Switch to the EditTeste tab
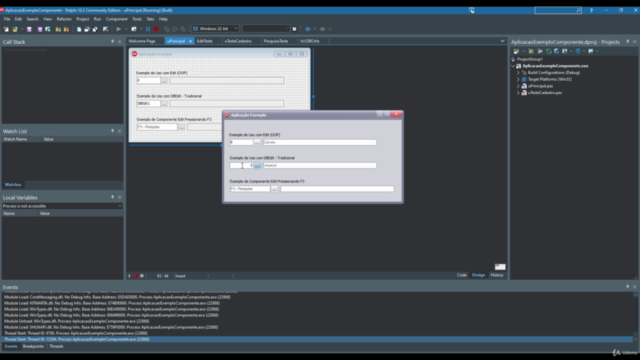 205,41
